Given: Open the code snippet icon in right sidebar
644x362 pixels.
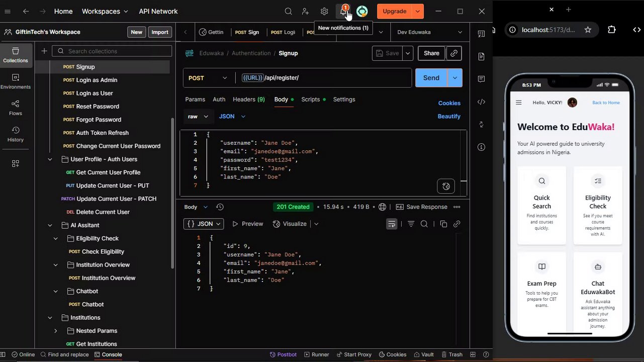Looking at the screenshot, I should [481, 102].
